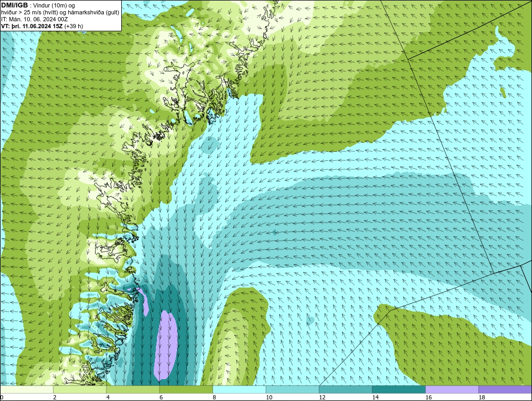Image resolution: width=532 pixels, height=401 pixels.
Task: Click the 'VT: þri. 11.06.2024 15Z' line
Action: click(x=42, y=26)
